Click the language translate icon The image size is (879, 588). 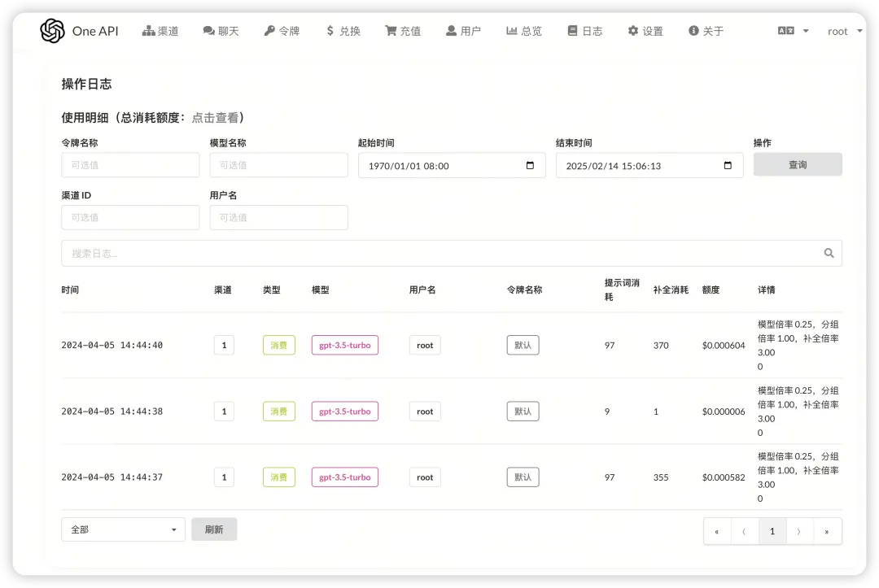[785, 31]
